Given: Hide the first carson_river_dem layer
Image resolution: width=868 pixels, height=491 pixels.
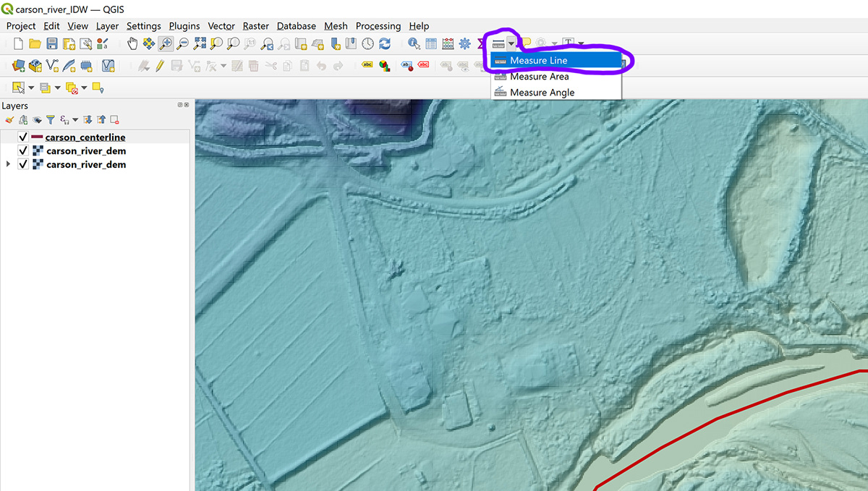Looking at the screenshot, I should (22, 150).
